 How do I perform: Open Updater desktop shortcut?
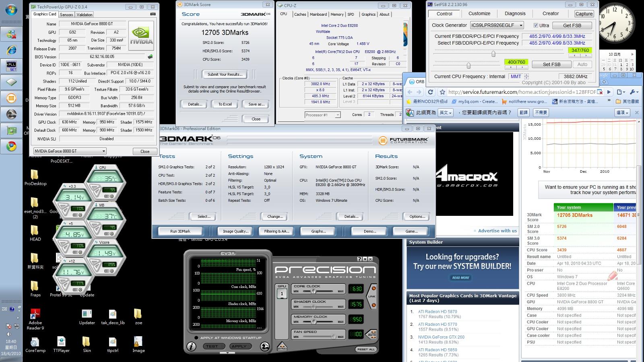click(87, 317)
